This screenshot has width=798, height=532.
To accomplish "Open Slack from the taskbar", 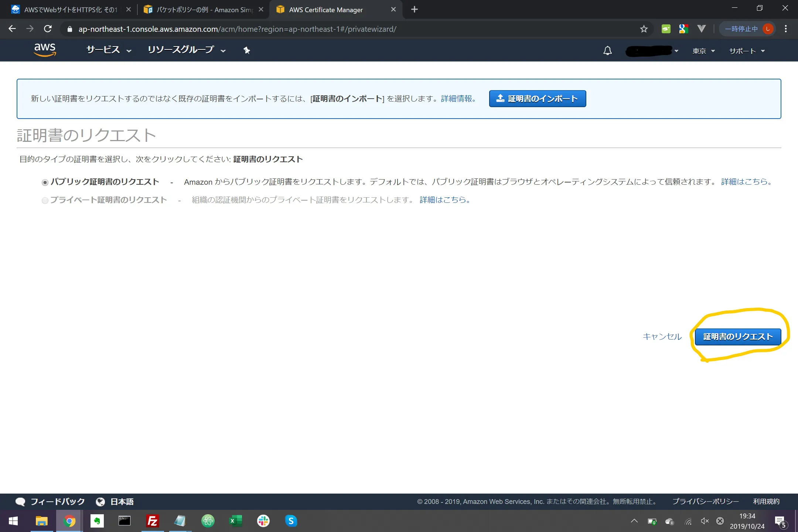I will tap(263, 521).
